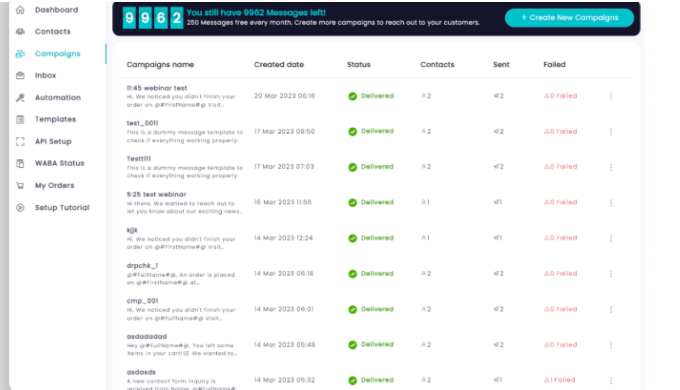
Task: Open API Setup page
Action: pos(53,141)
